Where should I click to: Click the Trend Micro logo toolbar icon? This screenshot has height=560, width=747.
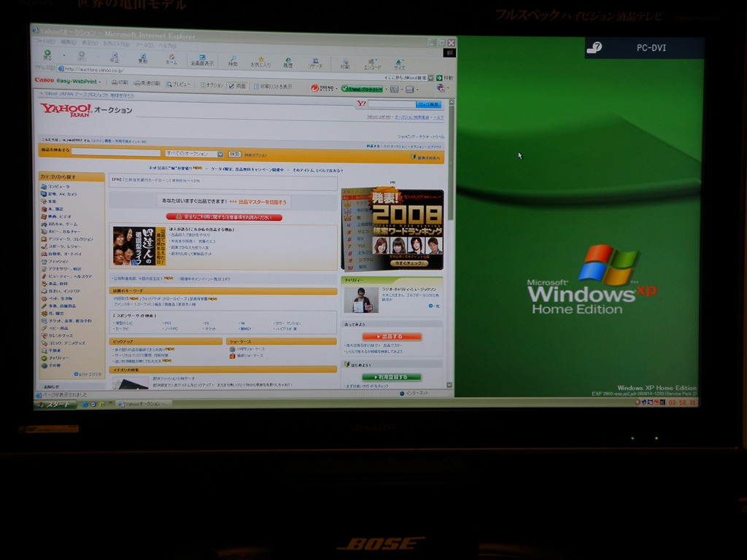322,88
